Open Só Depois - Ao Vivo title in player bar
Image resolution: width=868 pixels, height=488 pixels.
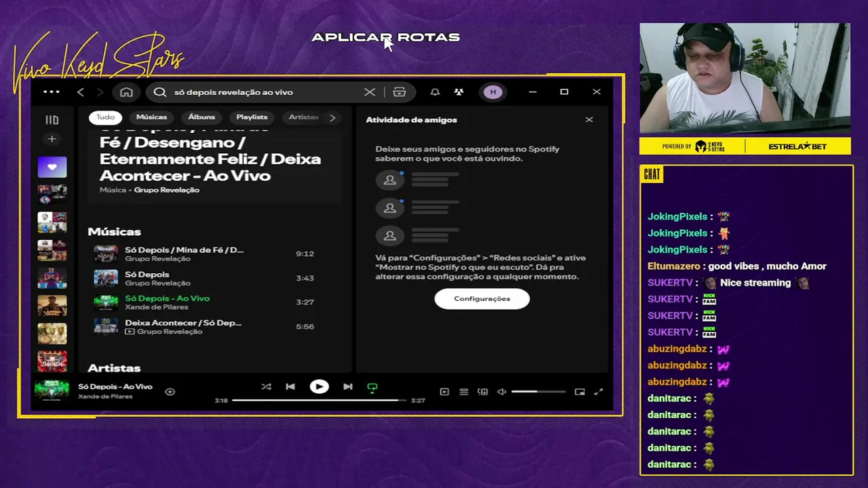tap(115, 386)
